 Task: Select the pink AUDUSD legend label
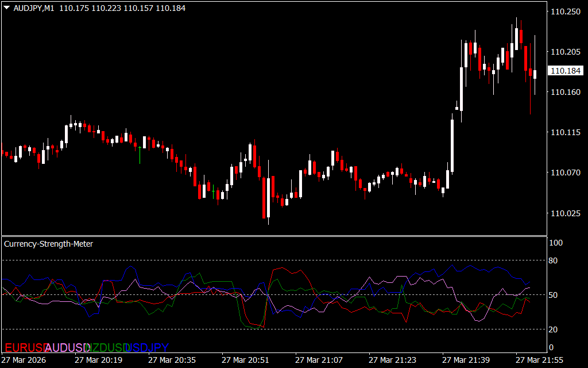pyautogui.click(x=66, y=347)
